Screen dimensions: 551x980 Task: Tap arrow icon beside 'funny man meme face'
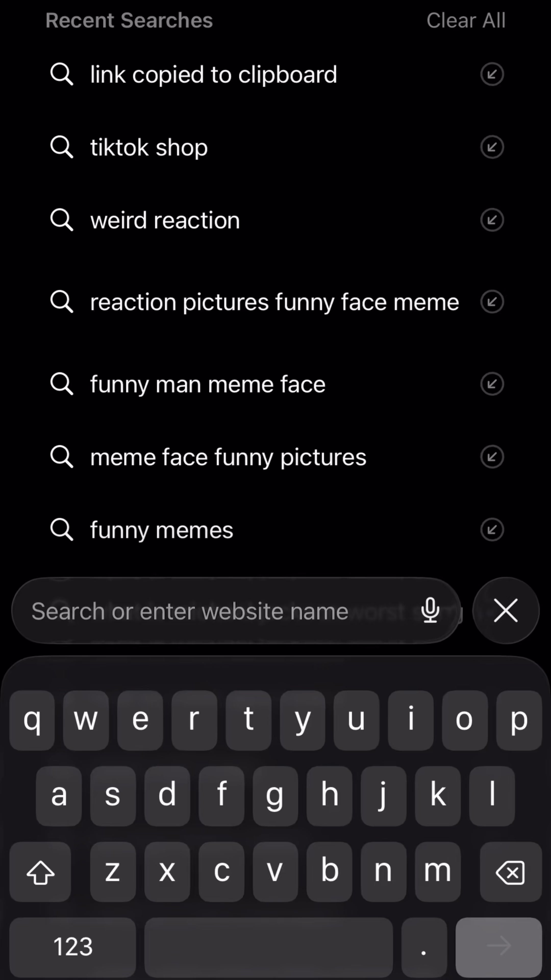[x=492, y=384]
